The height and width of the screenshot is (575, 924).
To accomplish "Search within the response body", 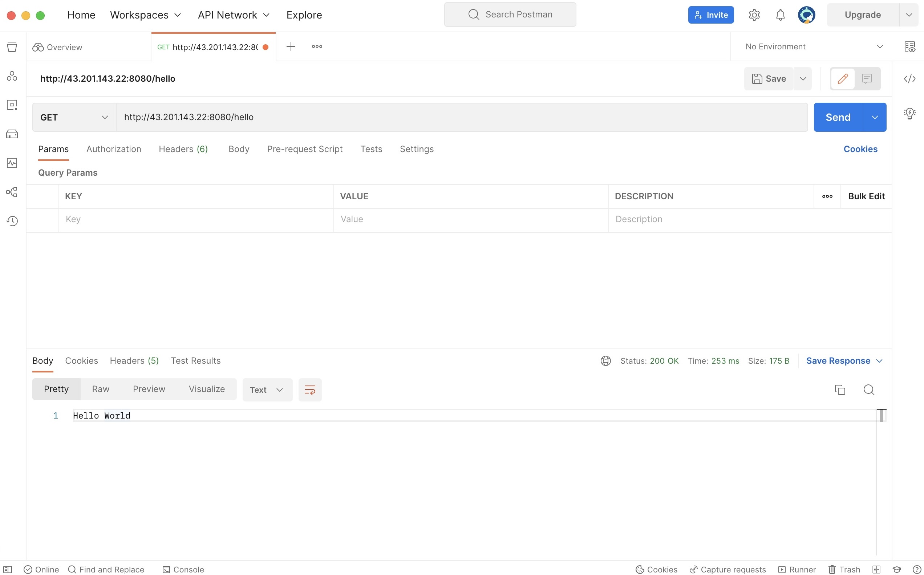I will (x=868, y=390).
